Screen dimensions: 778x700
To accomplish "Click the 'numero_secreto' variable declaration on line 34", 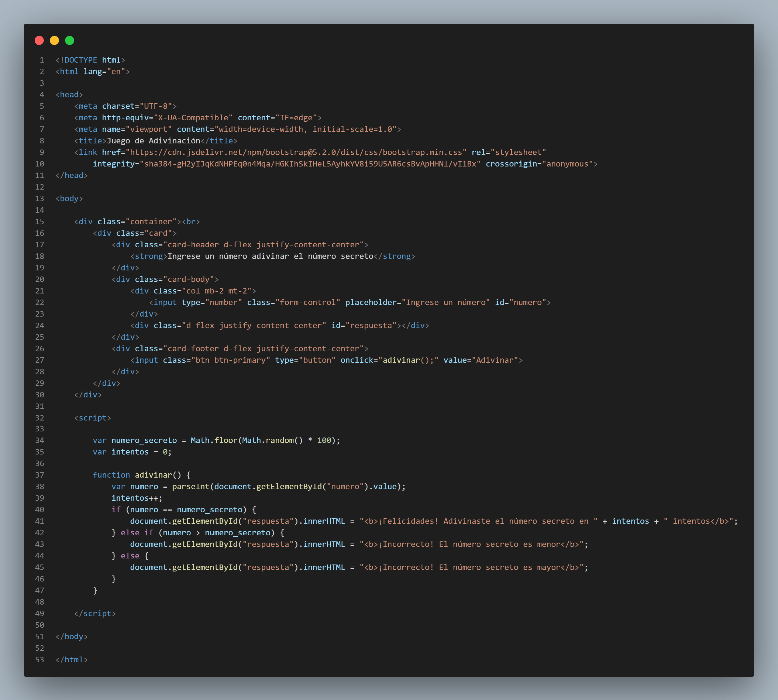I will click(x=144, y=440).
